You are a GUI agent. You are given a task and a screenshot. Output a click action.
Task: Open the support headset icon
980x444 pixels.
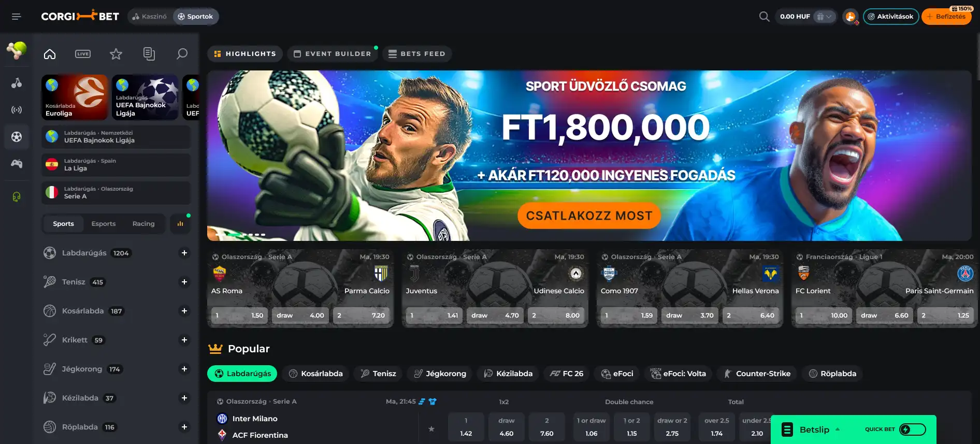(x=17, y=197)
